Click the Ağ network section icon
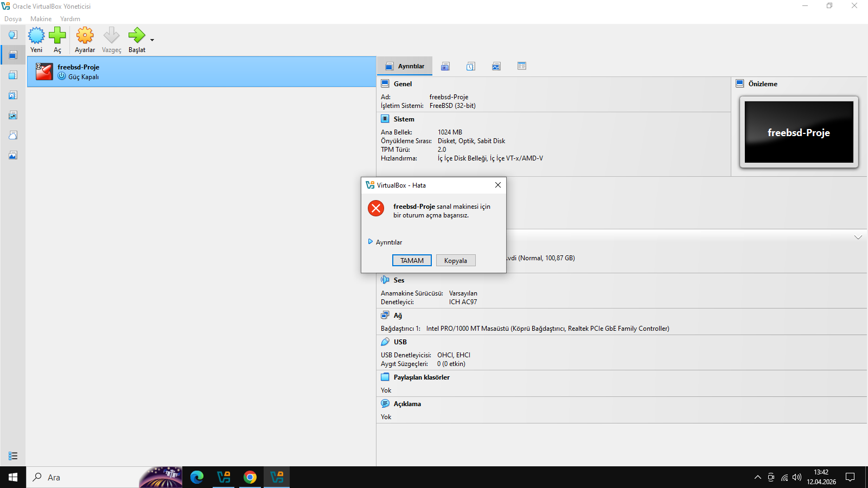The image size is (868, 488). click(385, 315)
